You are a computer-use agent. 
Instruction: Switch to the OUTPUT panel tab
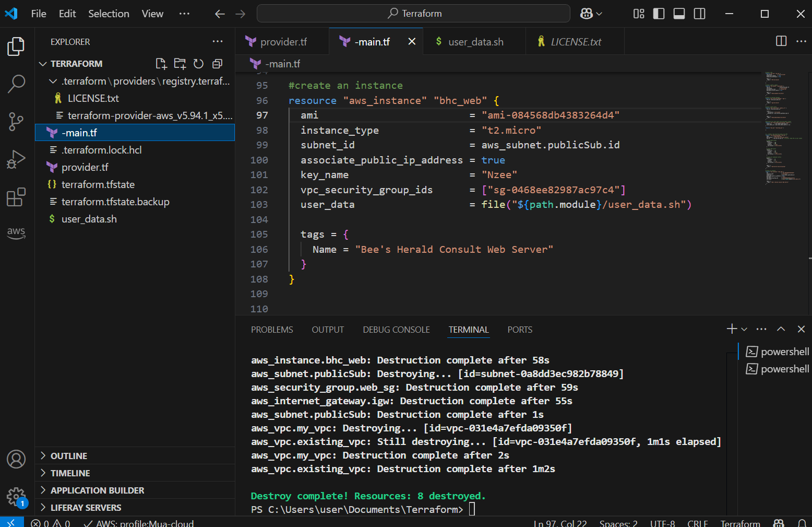pos(328,330)
